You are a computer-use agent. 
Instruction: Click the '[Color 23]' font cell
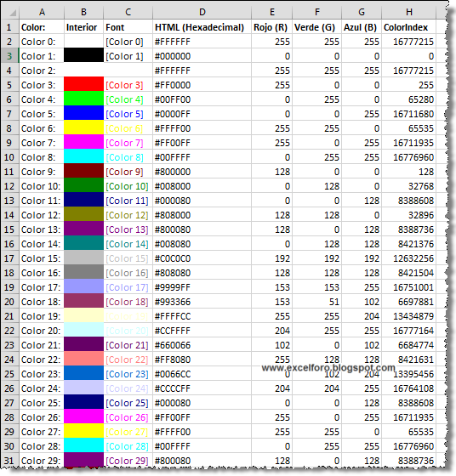[x=128, y=374]
